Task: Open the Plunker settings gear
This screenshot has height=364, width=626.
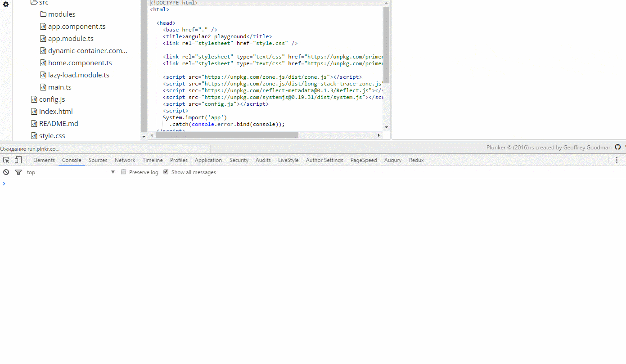Action: (6, 4)
